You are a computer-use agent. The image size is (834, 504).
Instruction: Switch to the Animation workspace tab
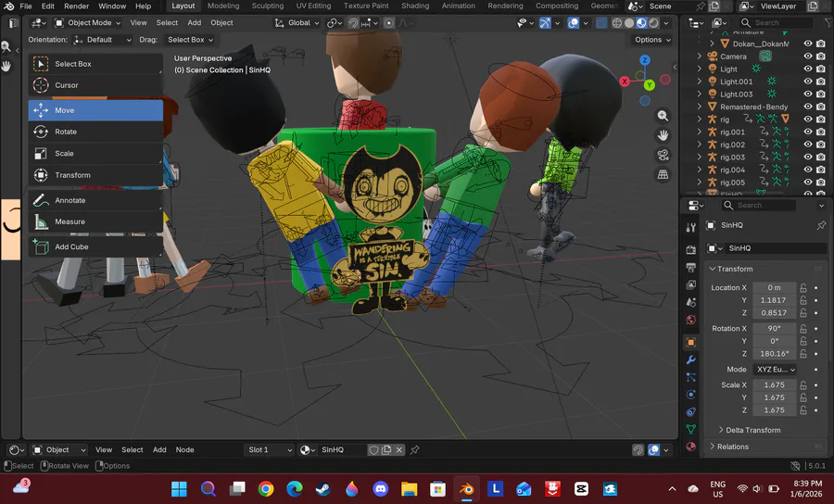(459, 6)
